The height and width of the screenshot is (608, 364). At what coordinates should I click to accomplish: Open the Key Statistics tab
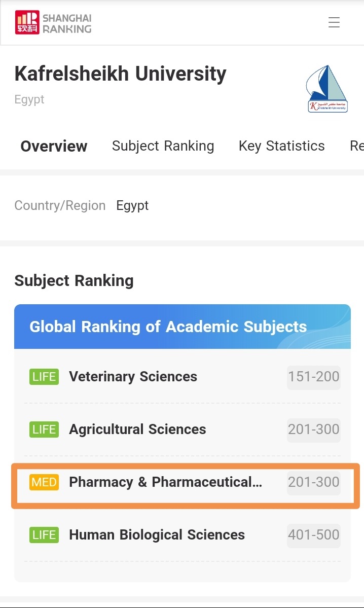point(281,146)
